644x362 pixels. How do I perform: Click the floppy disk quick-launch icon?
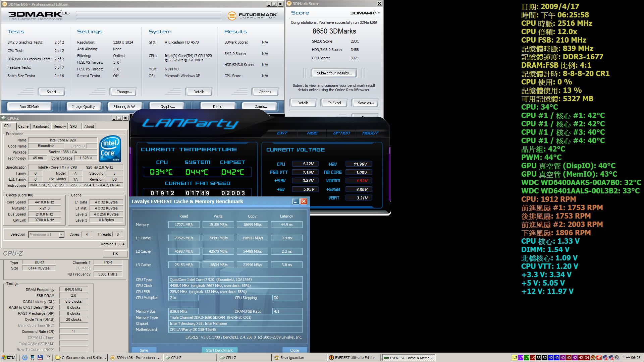point(40,358)
